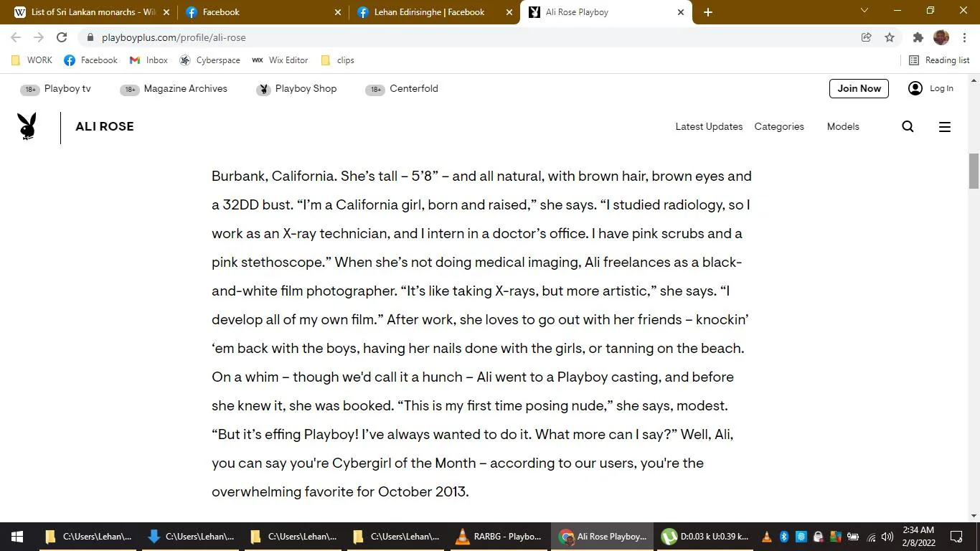Click the Playboy tv link
The image size is (980, 551).
pos(67,89)
